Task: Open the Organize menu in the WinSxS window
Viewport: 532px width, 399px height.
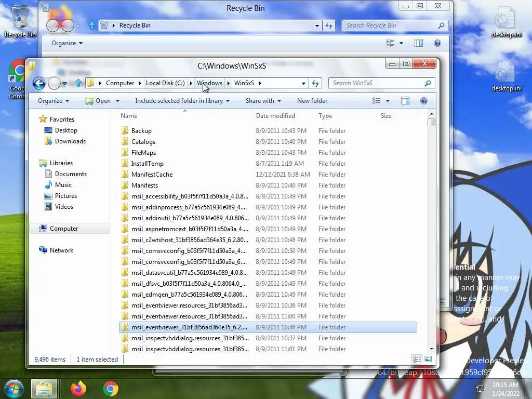Action: point(54,101)
